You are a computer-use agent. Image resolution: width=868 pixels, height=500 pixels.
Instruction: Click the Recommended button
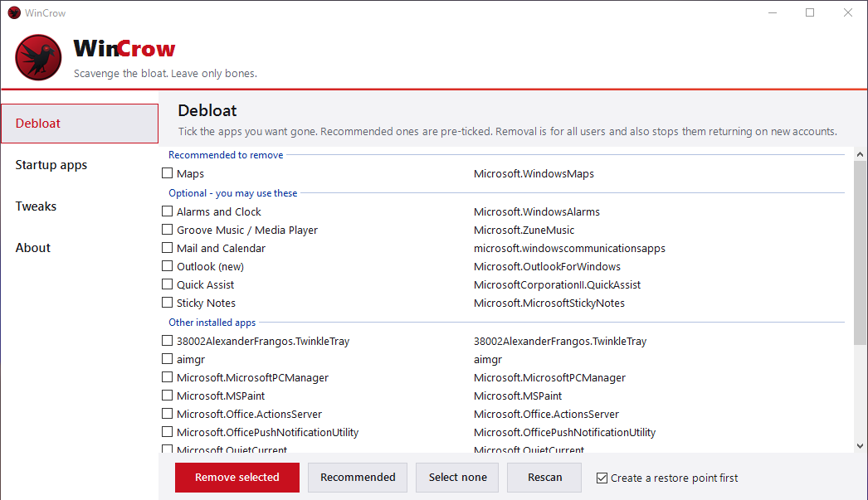[x=358, y=478]
